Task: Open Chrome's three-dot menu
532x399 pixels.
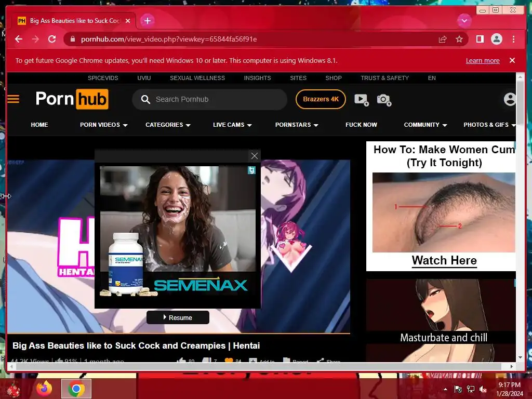Action: point(513,39)
